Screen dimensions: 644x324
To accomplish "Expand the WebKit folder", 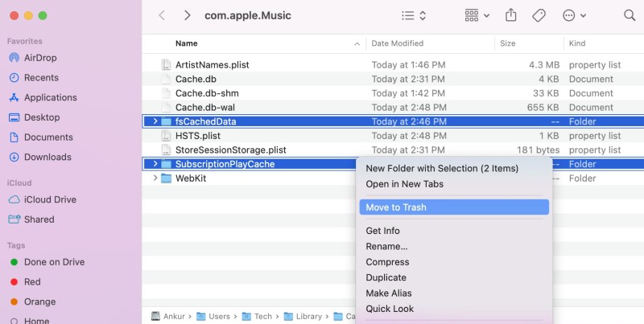I will pyautogui.click(x=155, y=178).
